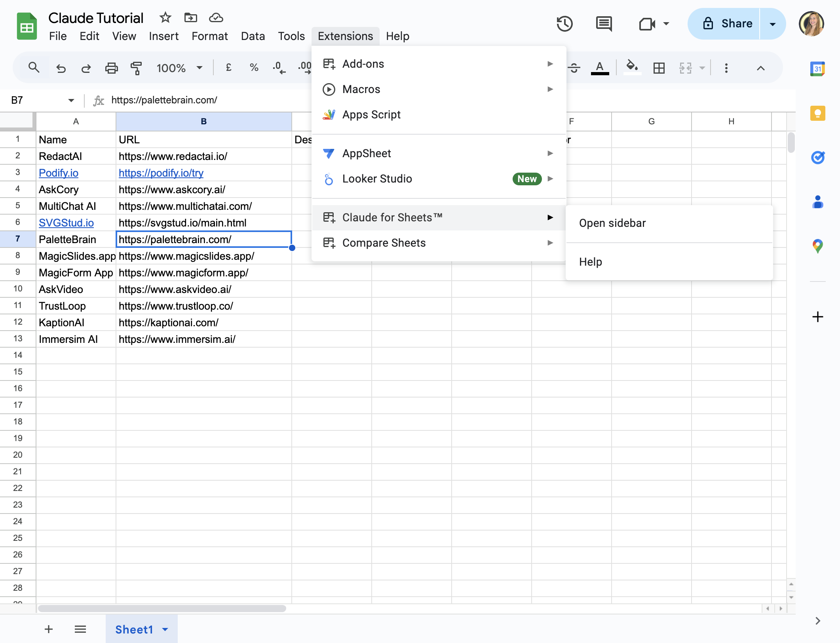Screen dimensions: 840x643
Task: Select Open sidebar for Claude
Action: (669, 223)
